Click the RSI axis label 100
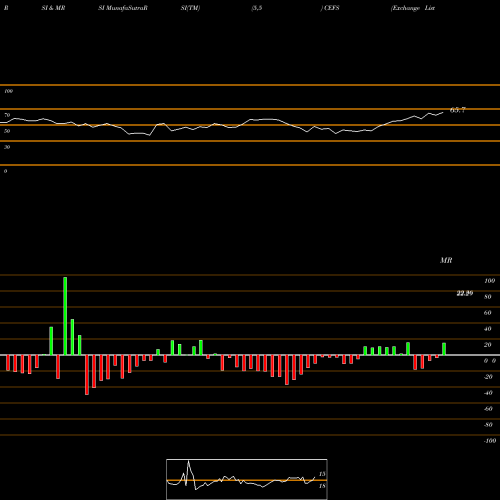500x500 pixels. click(8, 91)
